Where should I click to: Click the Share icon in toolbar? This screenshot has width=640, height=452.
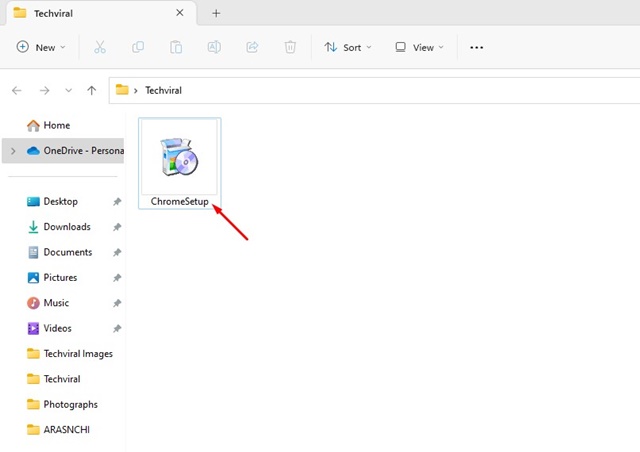tap(252, 47)
